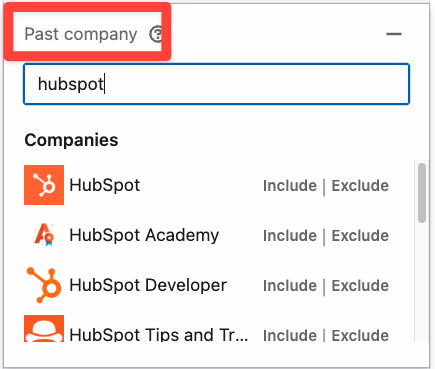Click the HubSpot Tips and Tr... logo

[x=44, y=329]
